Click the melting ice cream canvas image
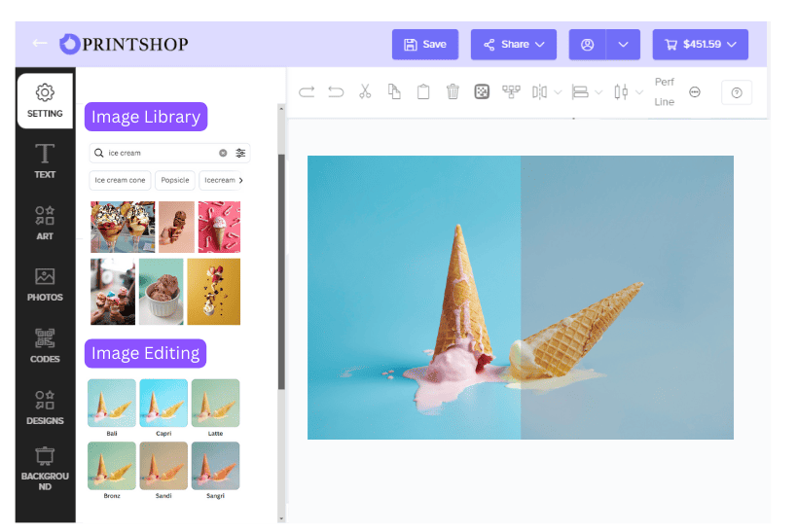 (521, 298)
